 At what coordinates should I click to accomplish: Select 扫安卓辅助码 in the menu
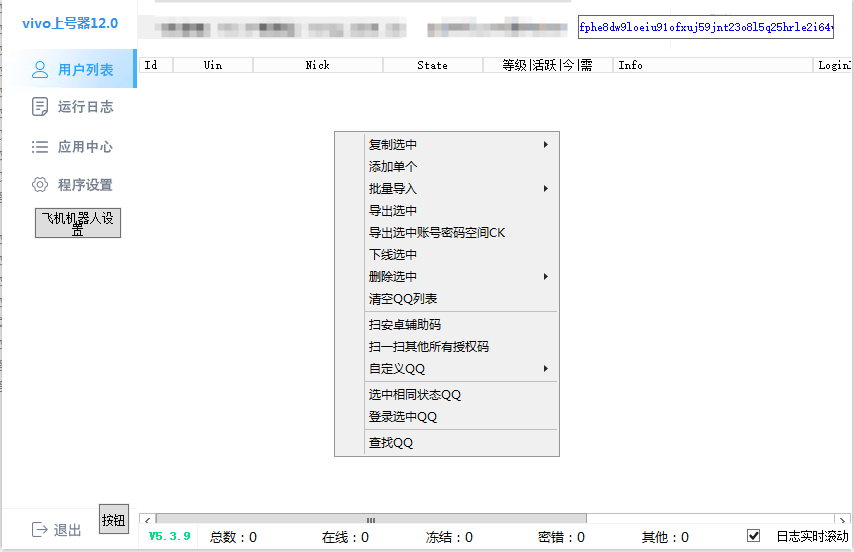click(x=405, y=325)
